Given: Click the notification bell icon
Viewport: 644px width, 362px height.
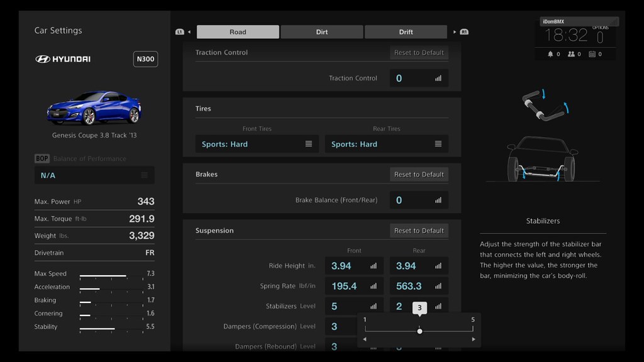Looking at the screenshot, I should tap(550, 54).
